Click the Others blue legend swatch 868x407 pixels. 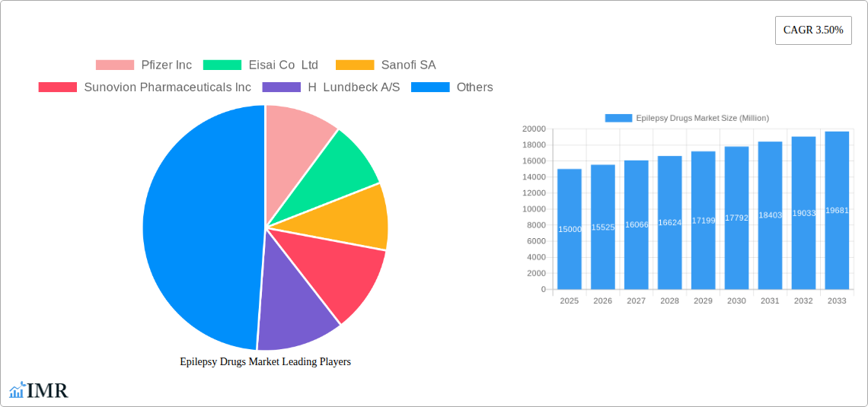coord(430,87)
